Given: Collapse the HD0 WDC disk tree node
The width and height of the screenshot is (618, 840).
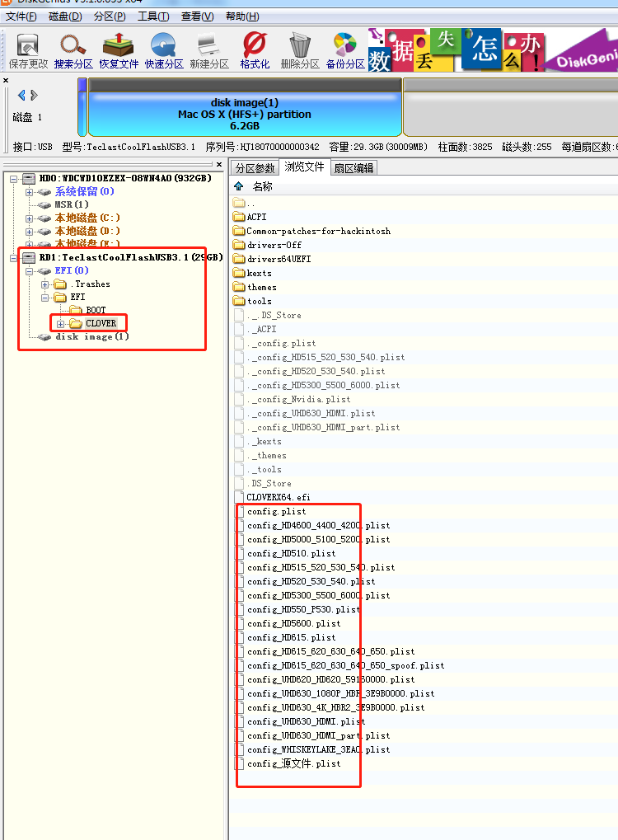Looking at the screenshot, I should pyautogui.click(x=13, y=179).
